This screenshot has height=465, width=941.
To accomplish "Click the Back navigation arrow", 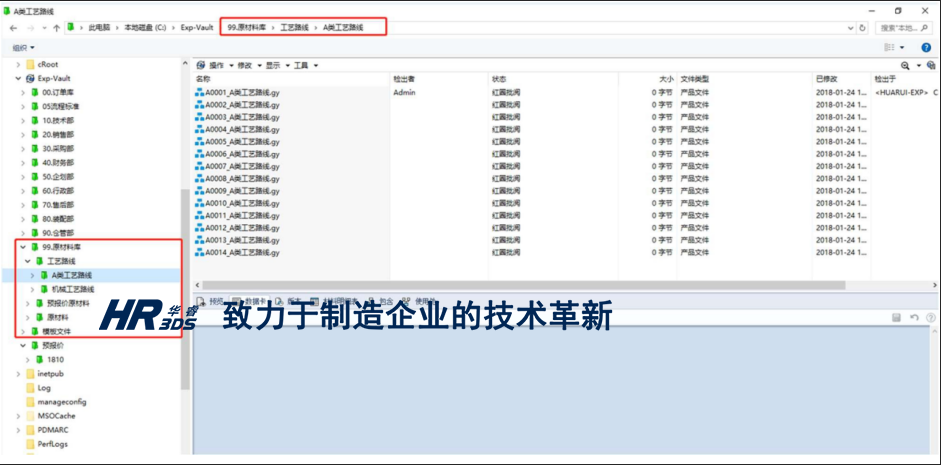I will point(12,28).
